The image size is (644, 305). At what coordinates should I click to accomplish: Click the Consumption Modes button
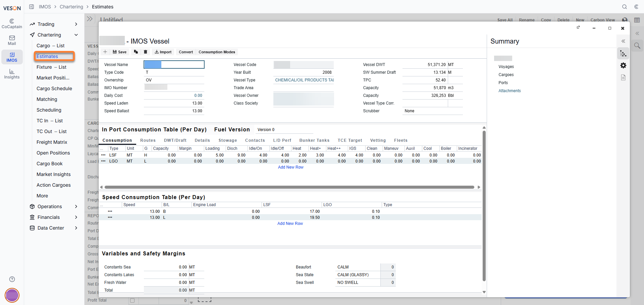point(217,52)
